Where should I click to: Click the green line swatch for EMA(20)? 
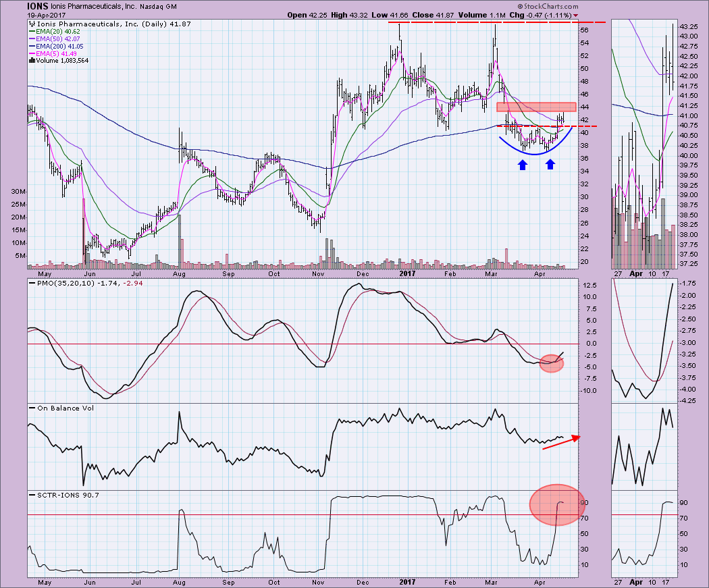click(32, 32)
